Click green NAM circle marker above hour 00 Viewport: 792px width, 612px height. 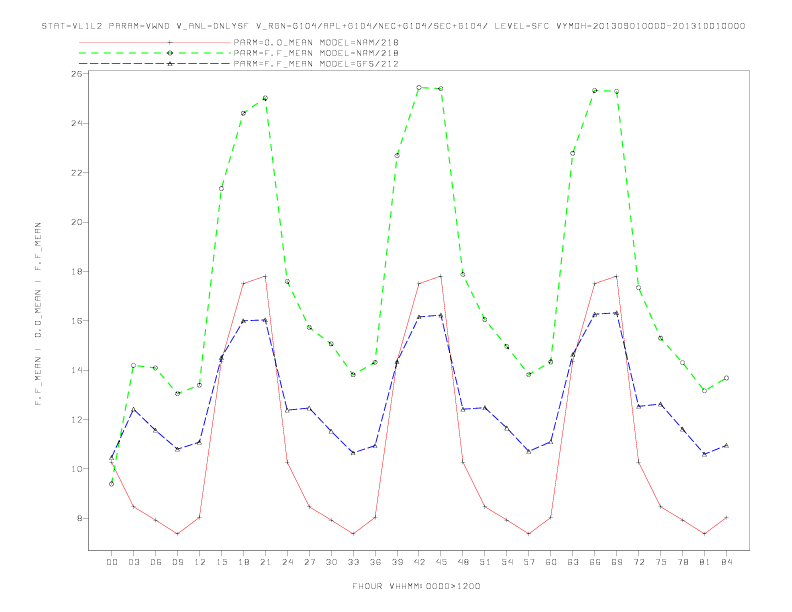(112, 484)
